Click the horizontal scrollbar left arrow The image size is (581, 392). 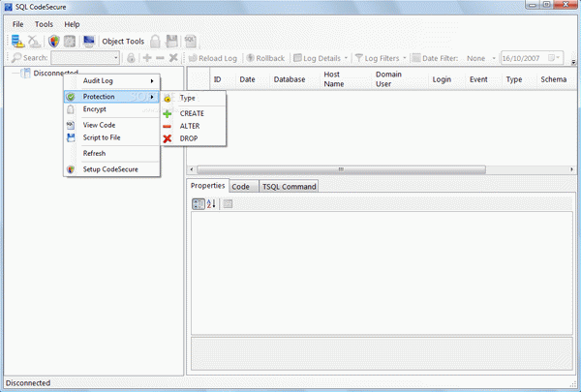191,169
